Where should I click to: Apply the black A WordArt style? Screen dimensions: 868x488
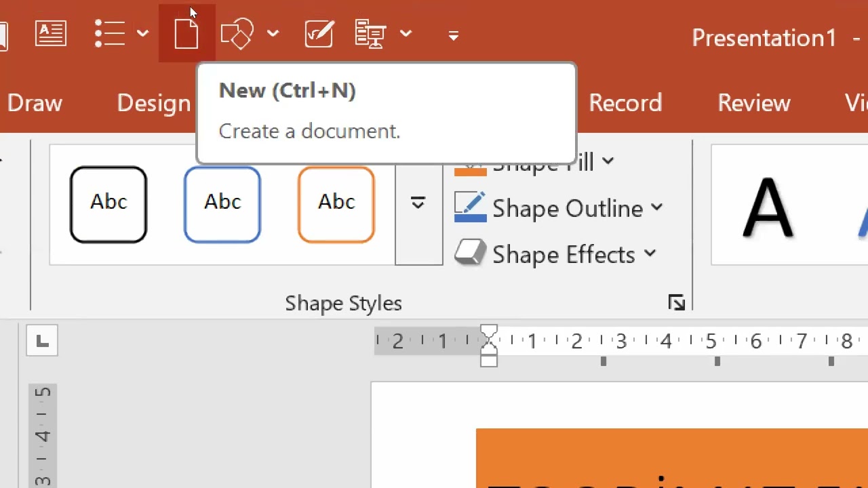pyautogui.click(x=768, y=207)
